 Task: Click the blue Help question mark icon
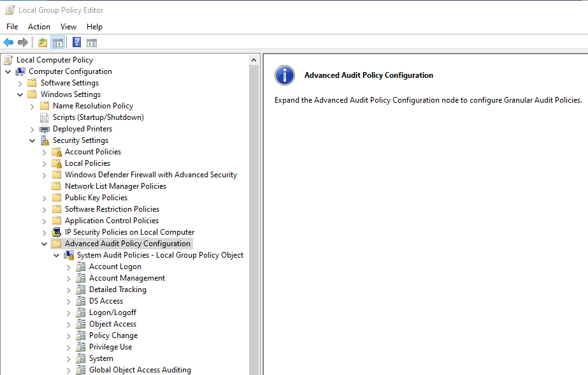tap(76, 42)
